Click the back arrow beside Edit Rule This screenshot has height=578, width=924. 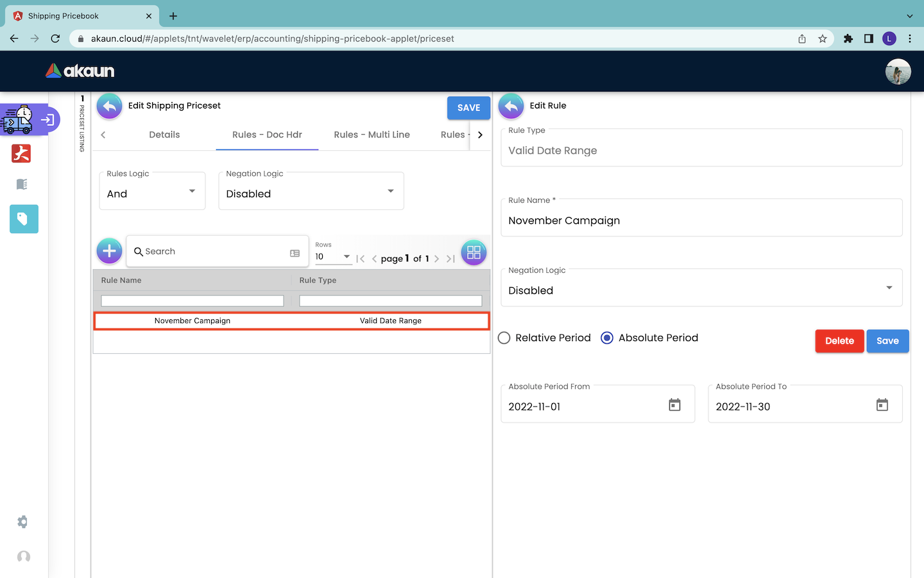coord(511,107)
